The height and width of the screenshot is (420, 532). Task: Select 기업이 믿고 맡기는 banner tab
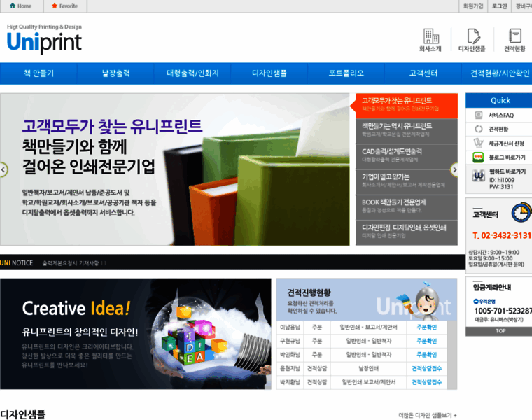click(x=407, y=182)
